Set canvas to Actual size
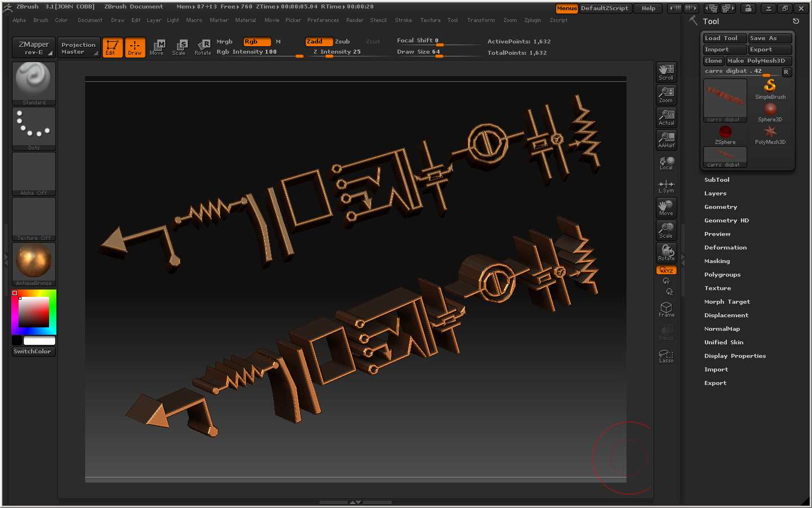The height and width of the screenshot is (508, 812). click(x=667, y=117)
